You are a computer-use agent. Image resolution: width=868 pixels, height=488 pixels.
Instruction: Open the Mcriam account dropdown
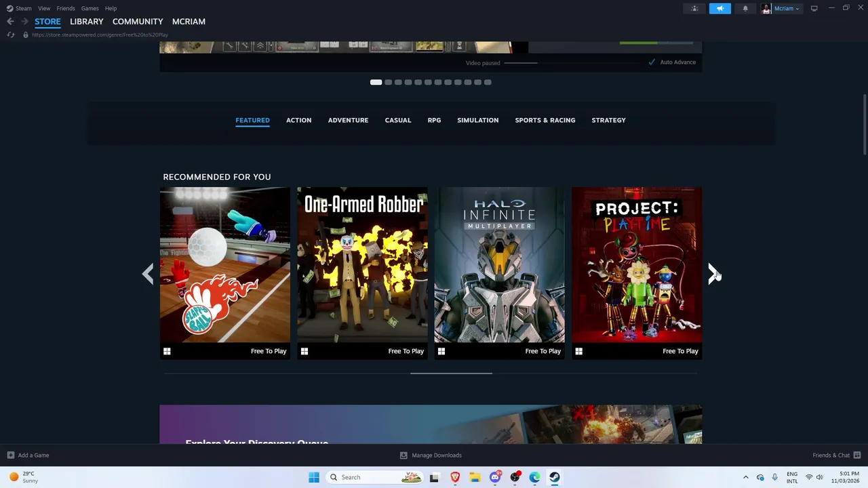coord(787,8)
